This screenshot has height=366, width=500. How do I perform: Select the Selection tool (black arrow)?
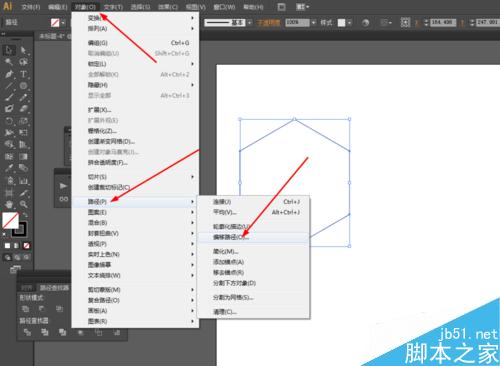[8, 50]
